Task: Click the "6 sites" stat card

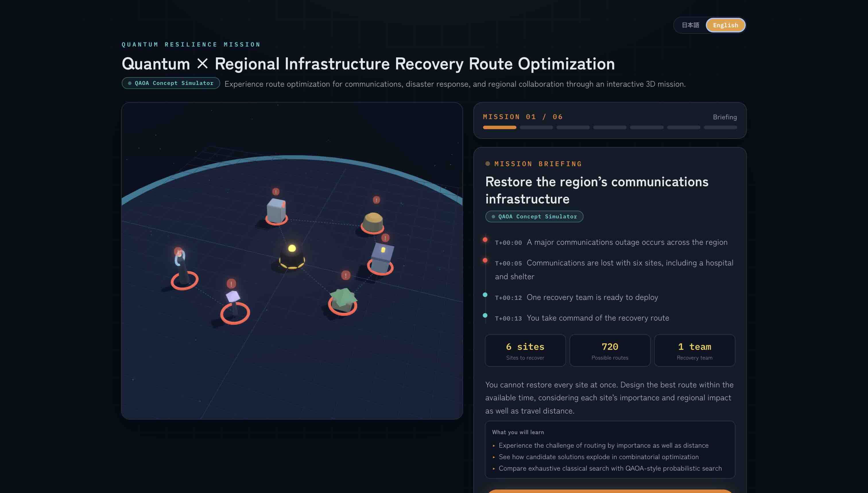Action: [x=525, y=350]
